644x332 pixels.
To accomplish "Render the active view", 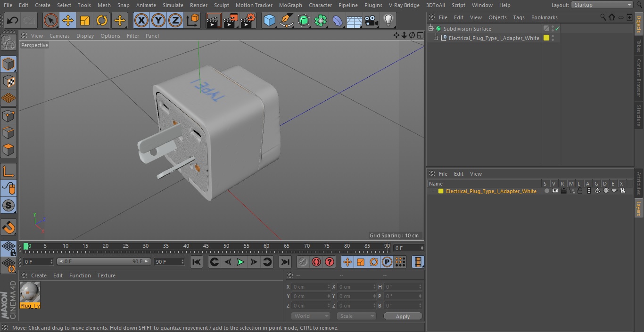I will click(213, 20).
